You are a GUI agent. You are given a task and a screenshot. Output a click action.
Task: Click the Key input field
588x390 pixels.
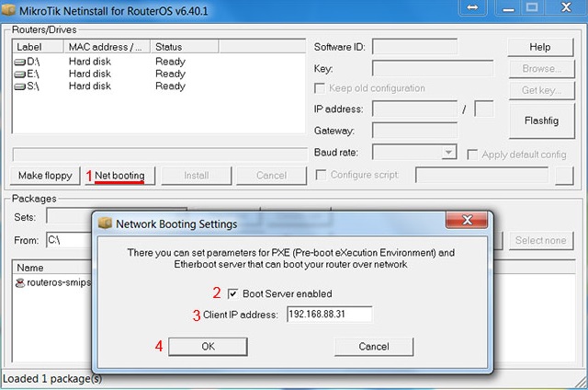coord(433,69)
